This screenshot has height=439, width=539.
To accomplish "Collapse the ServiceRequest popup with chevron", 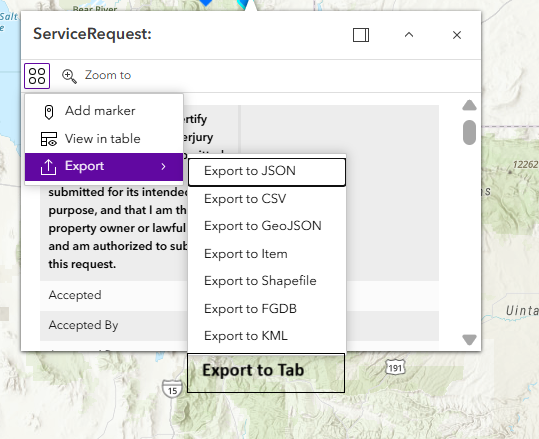I will tap(409, 35).
